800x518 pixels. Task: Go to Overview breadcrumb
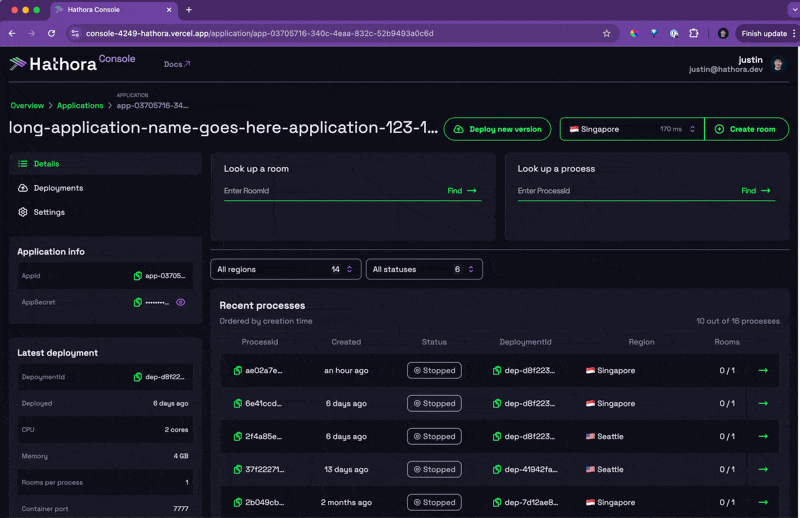(x=27, y=106)
